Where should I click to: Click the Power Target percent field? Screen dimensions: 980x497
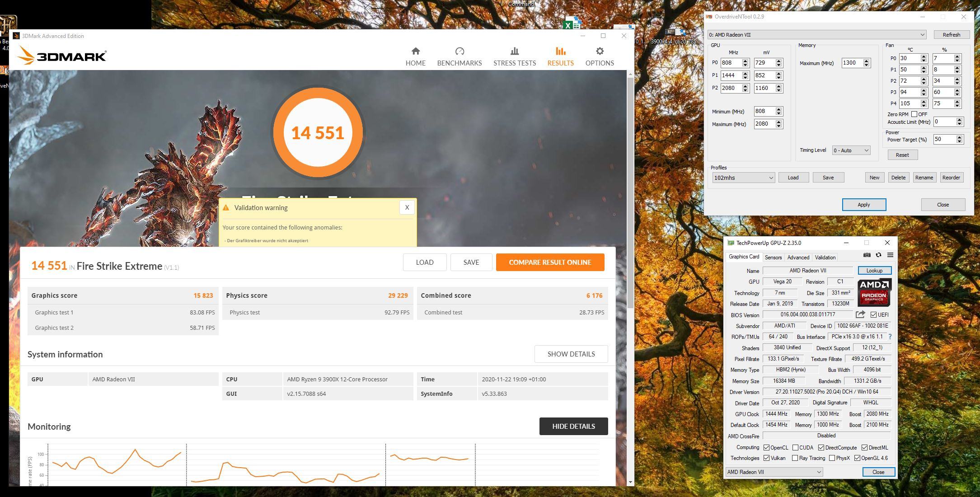pyautogui.click(x=943, y=140)
